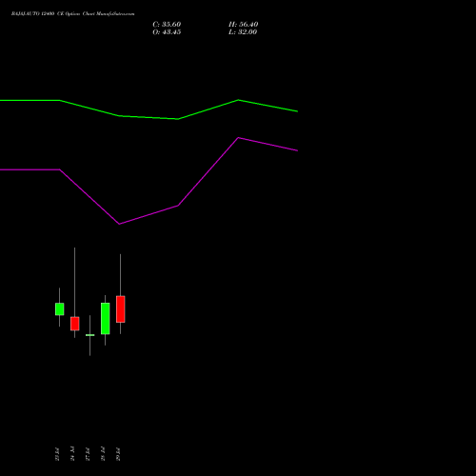Select the last red candlestick for 29 Jul
Viewport: 476px width, 476px height.
(x=120, y=309)
